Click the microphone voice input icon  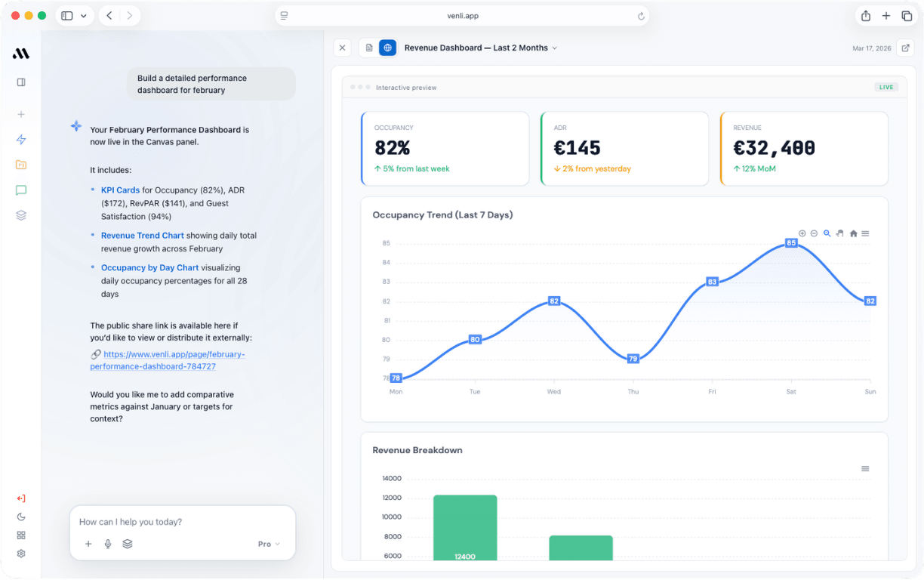(108, 544)
